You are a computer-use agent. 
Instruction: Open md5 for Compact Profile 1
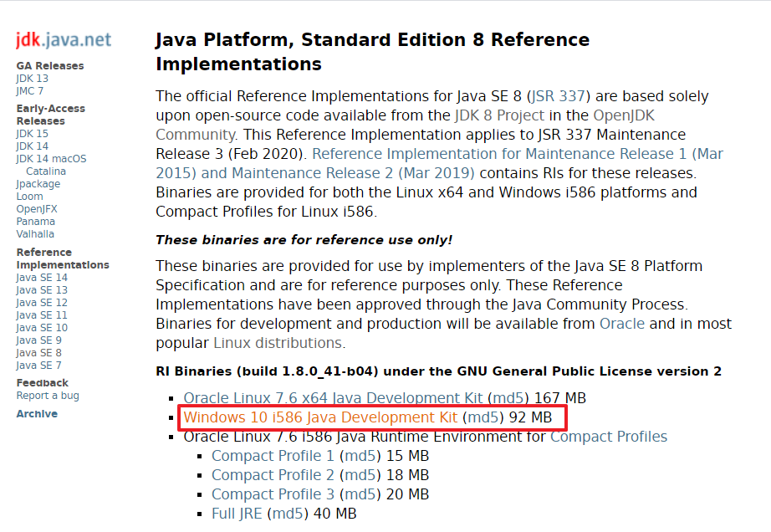[x=360, y=456]
